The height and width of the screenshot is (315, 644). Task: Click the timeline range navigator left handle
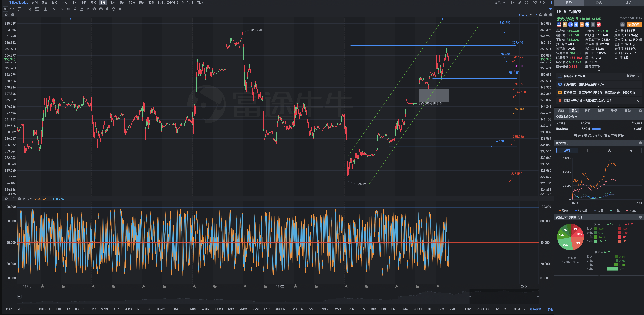tap(470, 297)
